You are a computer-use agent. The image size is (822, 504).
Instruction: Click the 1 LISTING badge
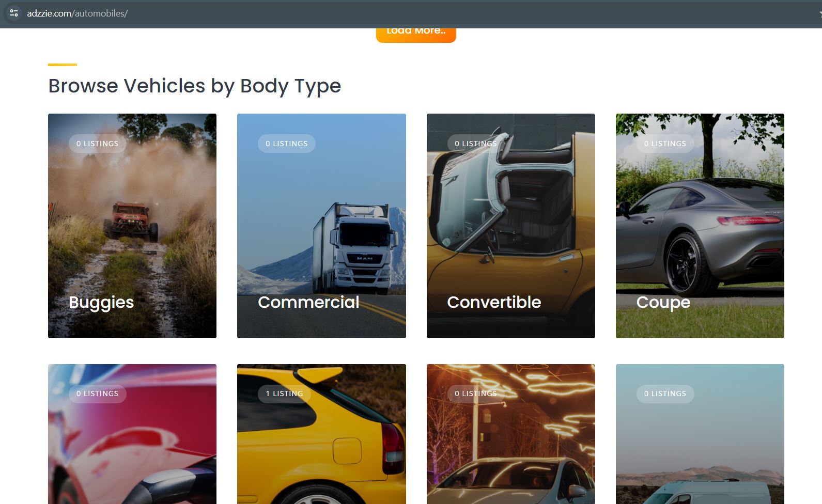tap(284, 393)
